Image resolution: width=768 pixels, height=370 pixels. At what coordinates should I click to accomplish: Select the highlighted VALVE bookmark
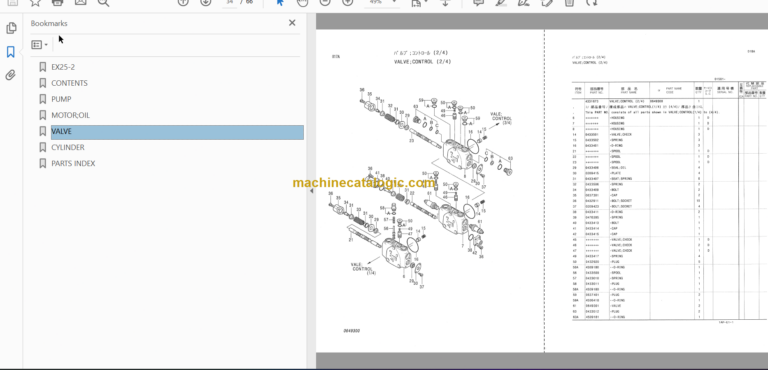click(x=177, y=132)
